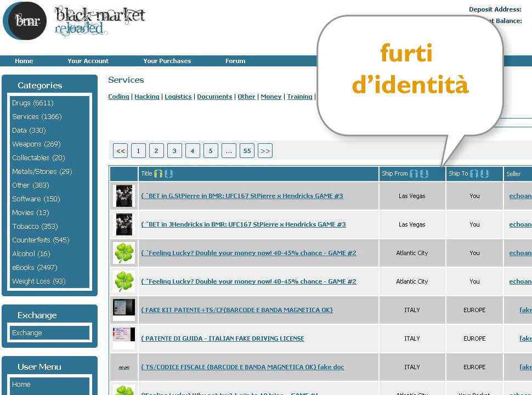Open Movies (13) category
The image size is (532, 395).
coord(31,212)
